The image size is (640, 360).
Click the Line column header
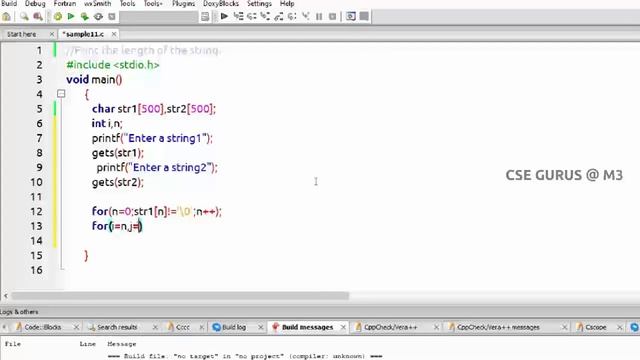(88, 344)
